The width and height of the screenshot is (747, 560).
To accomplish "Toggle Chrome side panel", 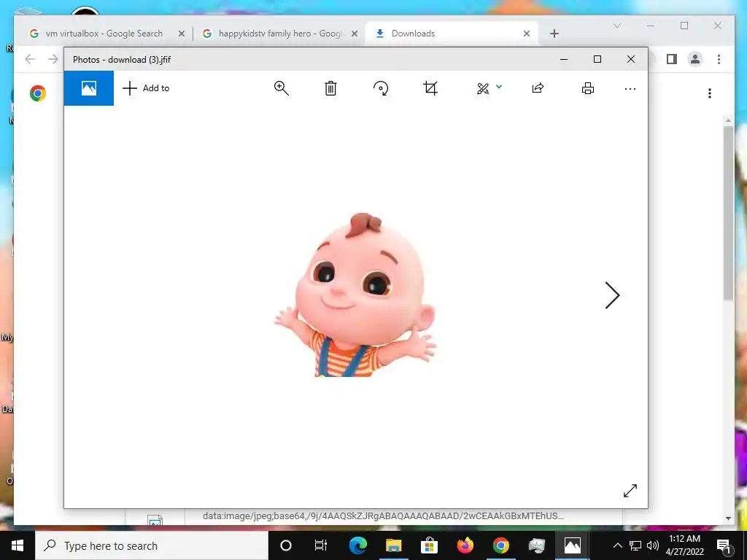I will (x=672, y=59).
